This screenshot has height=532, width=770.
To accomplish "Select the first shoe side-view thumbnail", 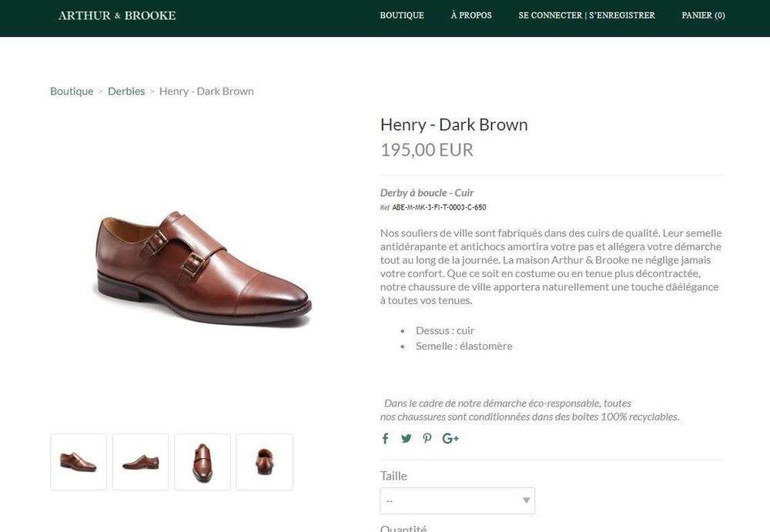I will (79, 462).
